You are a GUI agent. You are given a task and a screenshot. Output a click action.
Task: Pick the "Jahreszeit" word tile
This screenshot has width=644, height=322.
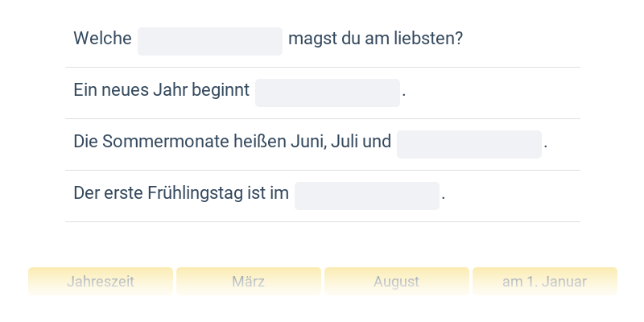(101, 282)
